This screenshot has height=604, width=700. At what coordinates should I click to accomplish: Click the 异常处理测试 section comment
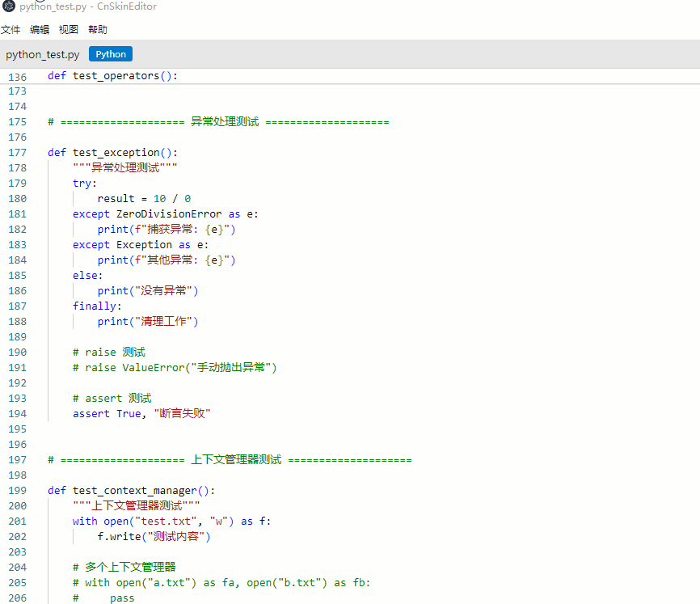(x=225, y=122)
